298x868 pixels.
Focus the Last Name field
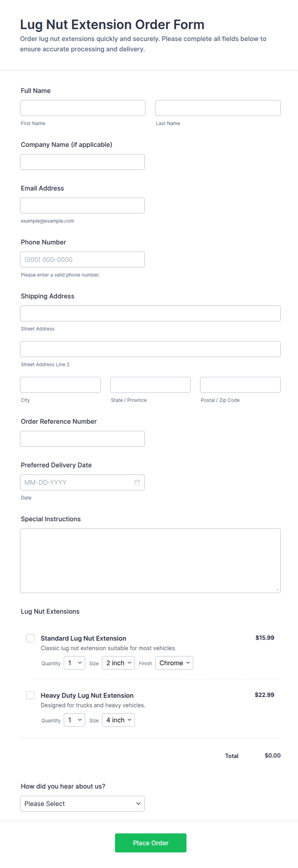[x=218, y=108]
